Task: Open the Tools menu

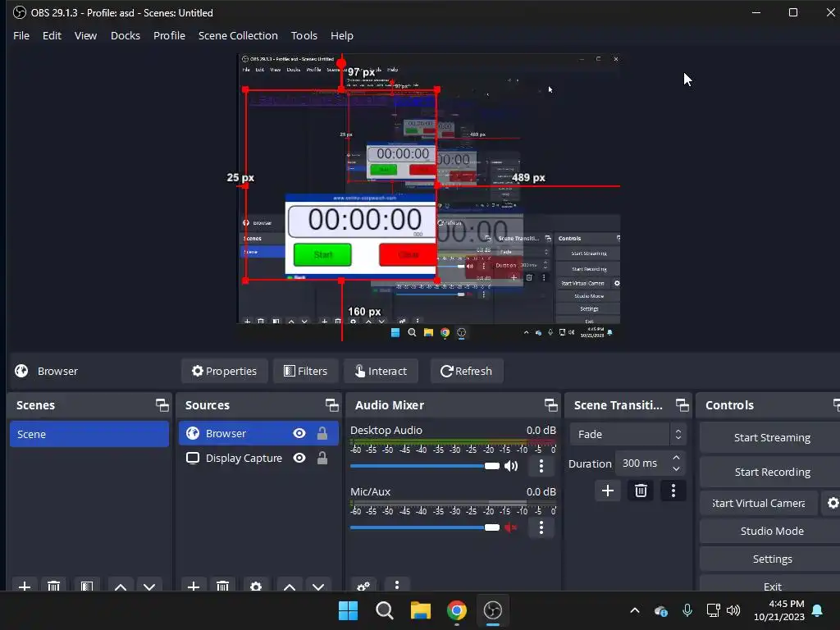Action: click(x=304, y=35)
